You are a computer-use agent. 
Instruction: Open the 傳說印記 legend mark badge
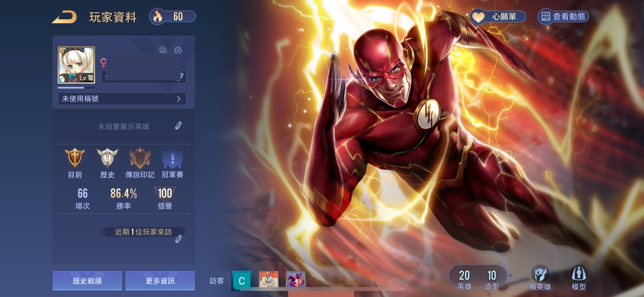click(x=140, y=163)
